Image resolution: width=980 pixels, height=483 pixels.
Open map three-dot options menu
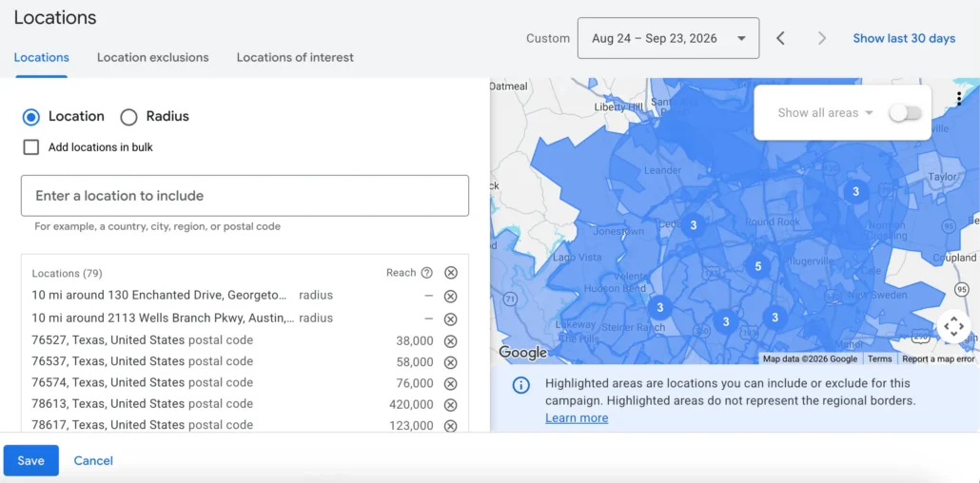959,98
